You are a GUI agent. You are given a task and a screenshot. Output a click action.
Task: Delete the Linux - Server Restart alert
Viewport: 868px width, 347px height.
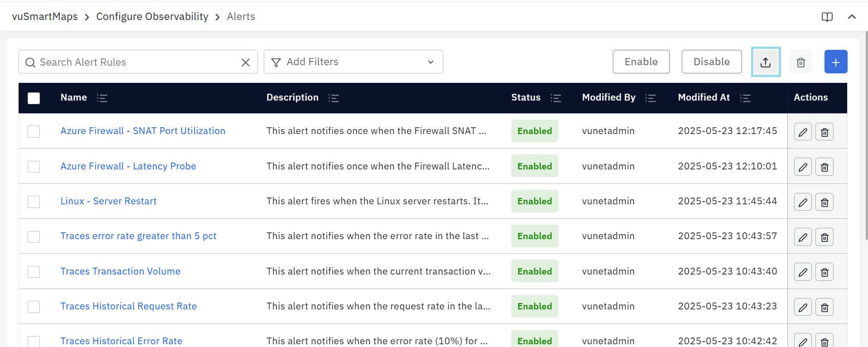coord(824,202)
